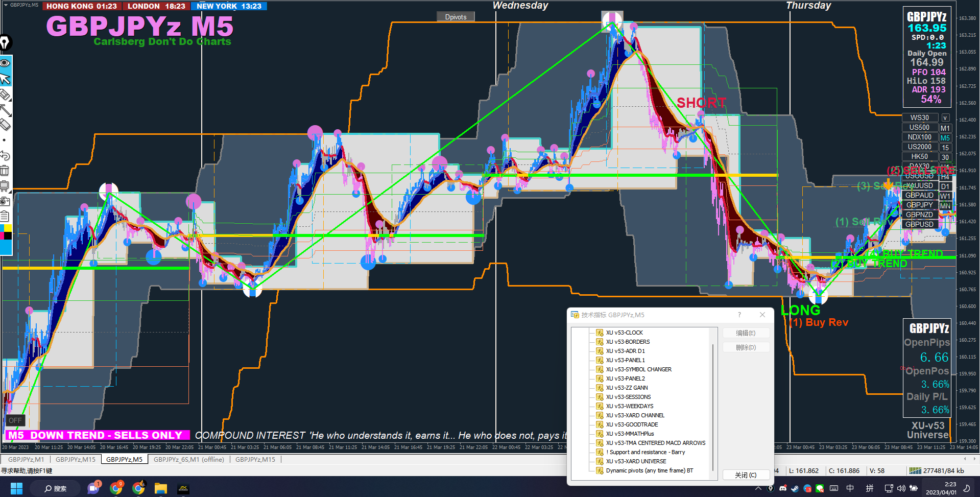Select XU v53-SYMBOL CHANGER indicator
The image size is (980, 497).
tap(638, 369)
